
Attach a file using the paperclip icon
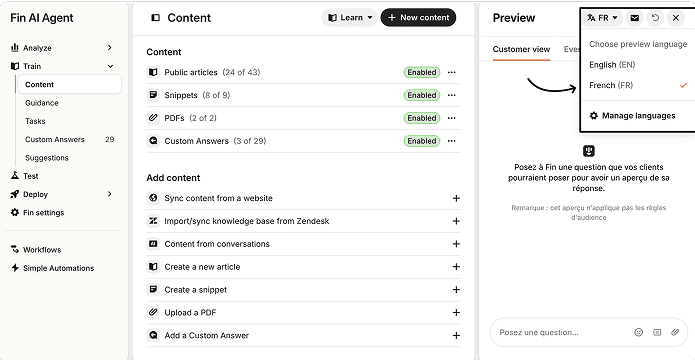675,332
